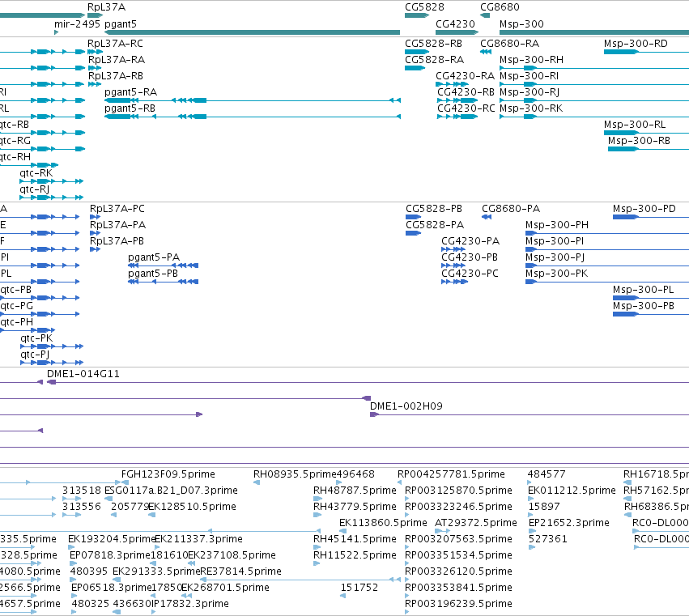This screenshot has width=689, height=616.
Task: Open the CG8680 gene label
Action: click(500, 7)
